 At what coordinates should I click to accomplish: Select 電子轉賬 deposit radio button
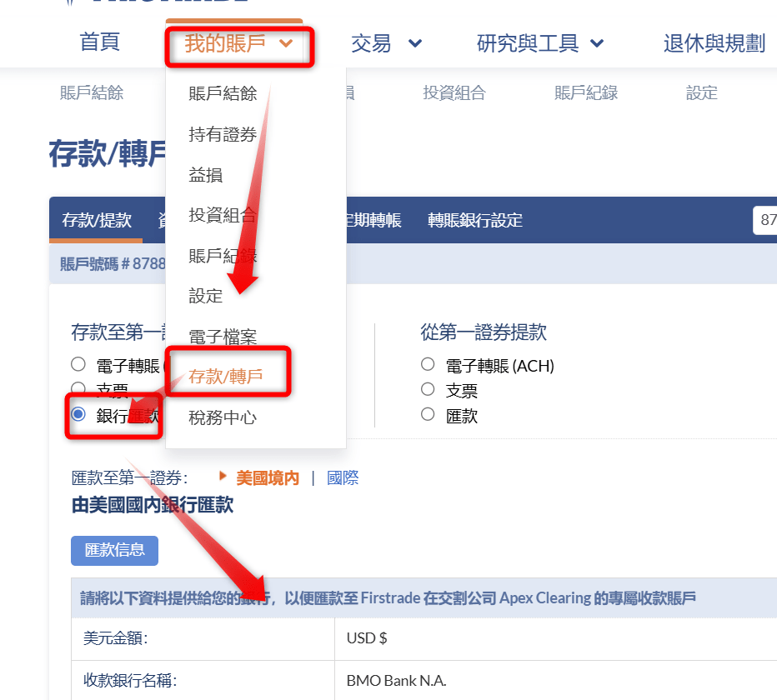click(78, 364)
